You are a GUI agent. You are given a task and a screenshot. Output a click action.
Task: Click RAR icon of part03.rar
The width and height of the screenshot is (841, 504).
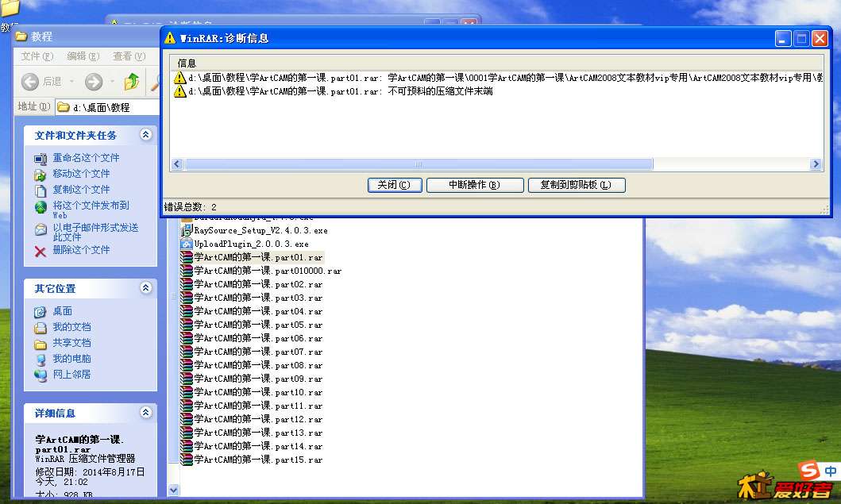pos(186,298)
